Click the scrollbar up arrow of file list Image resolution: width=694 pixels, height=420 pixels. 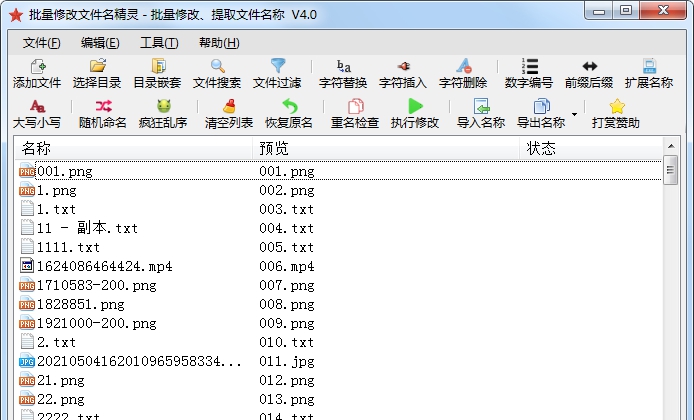[671, 146]
